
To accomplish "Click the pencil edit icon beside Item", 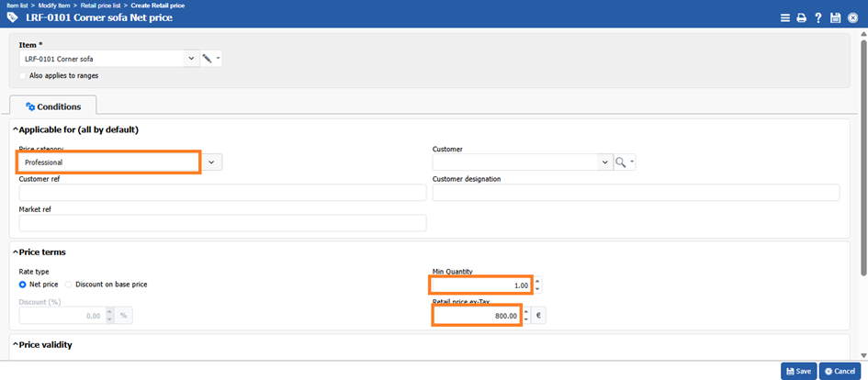I will tap(207, 59).
